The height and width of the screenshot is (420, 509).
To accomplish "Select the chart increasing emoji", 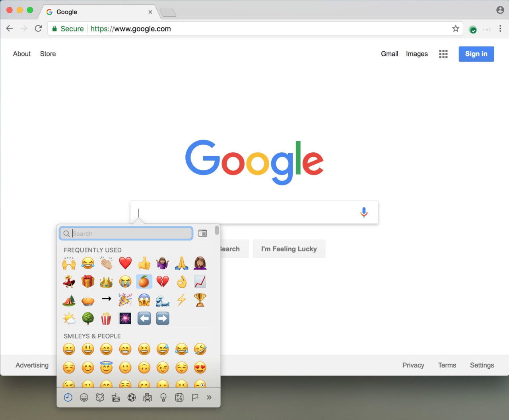I will click(x=200, y=282).
